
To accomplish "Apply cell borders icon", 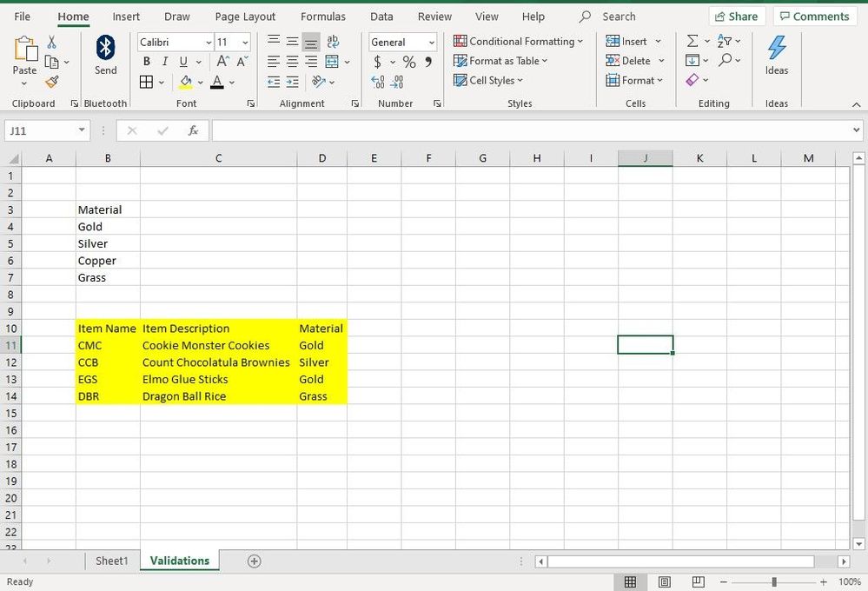I will tap(146, 82).
